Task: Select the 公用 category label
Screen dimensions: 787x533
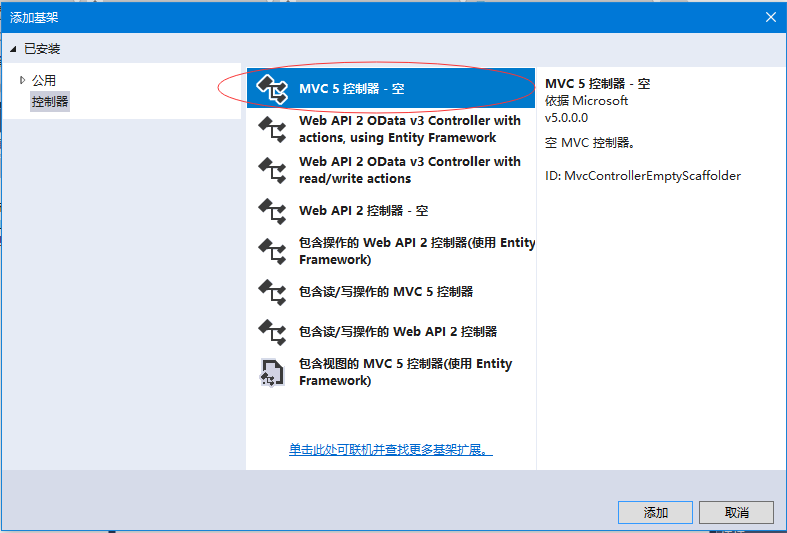Action: (44, 80)
